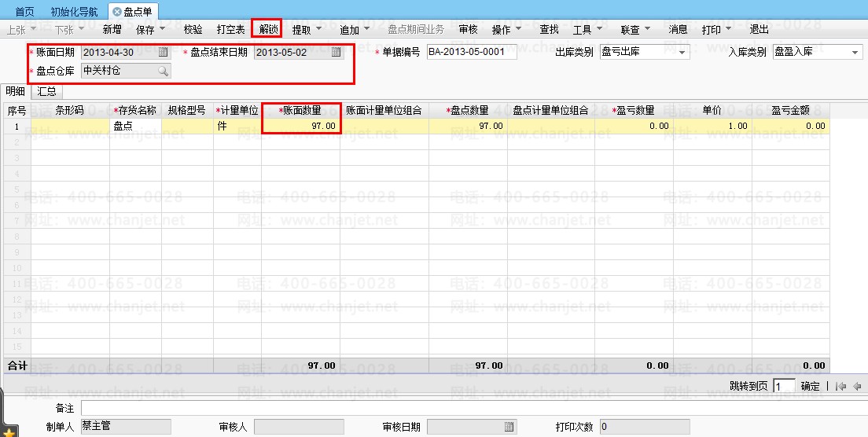Click the 查找 toolbar button
The width and height of the screenshot is (868, 437).
click(x=549, y=29)
